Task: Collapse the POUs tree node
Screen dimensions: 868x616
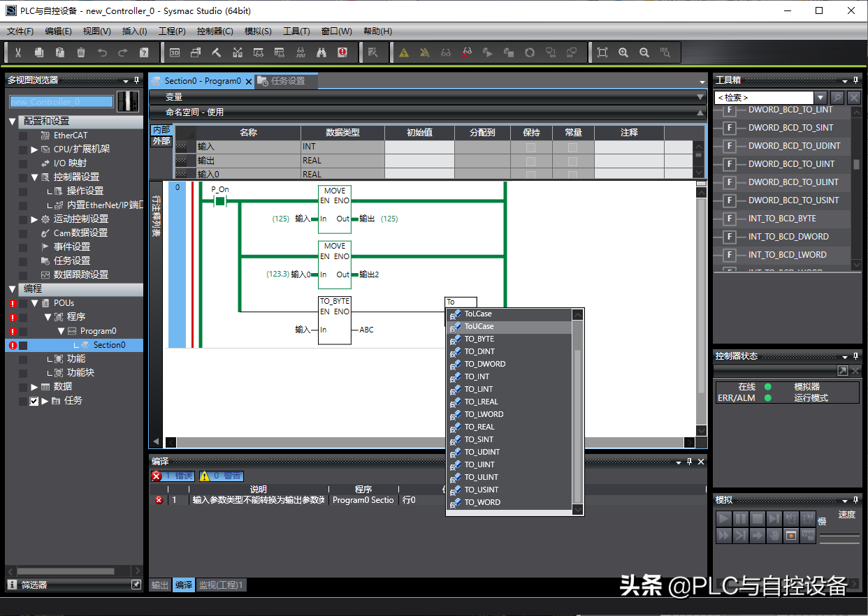Action: coord(35,303)
